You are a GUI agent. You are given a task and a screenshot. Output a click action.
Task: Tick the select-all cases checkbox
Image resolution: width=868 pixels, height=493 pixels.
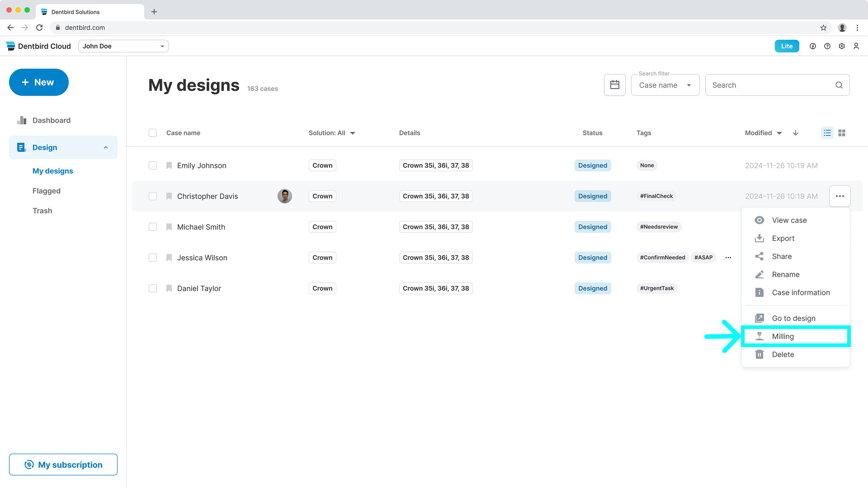(x=153, y=133)
